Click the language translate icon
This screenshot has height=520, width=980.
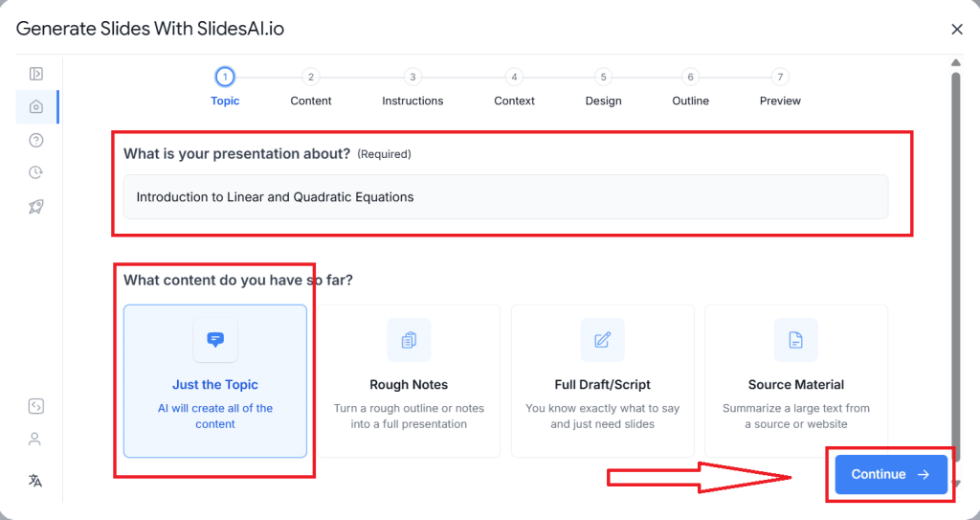35,481
